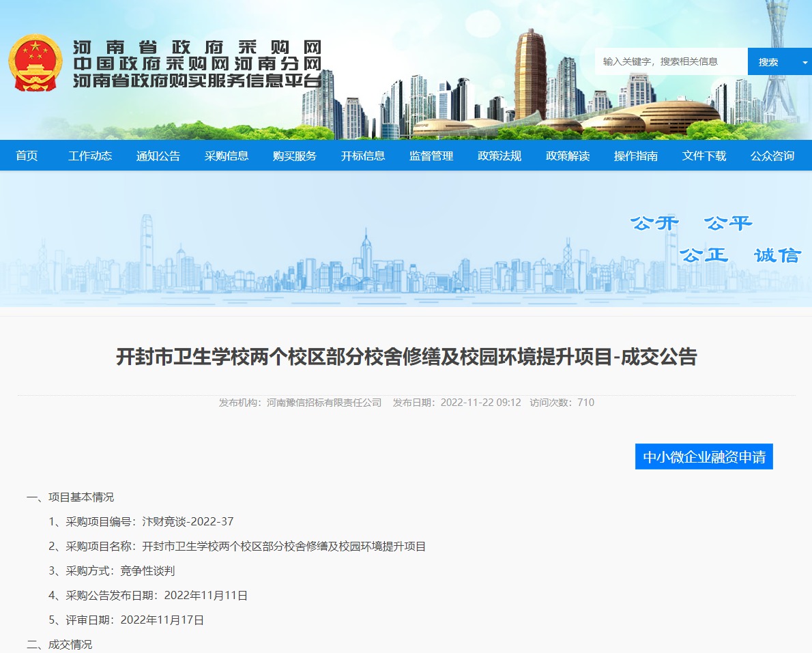Screen dimensions: 812x653
Task: Open the 开标信息 navigation item
Action: [362, 156]
